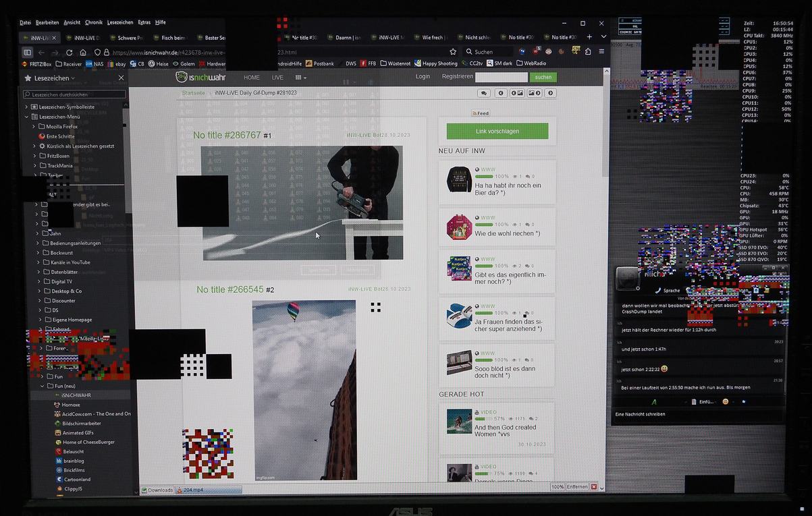The image size is (812, 516).
Task: Close the Lesezeichen sidebar
Action: (121, 78)
